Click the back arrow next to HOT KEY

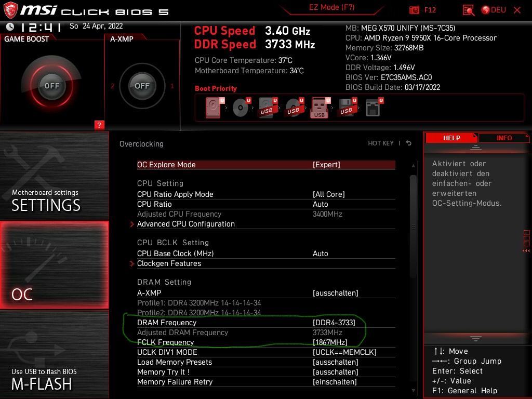point(409,143)
